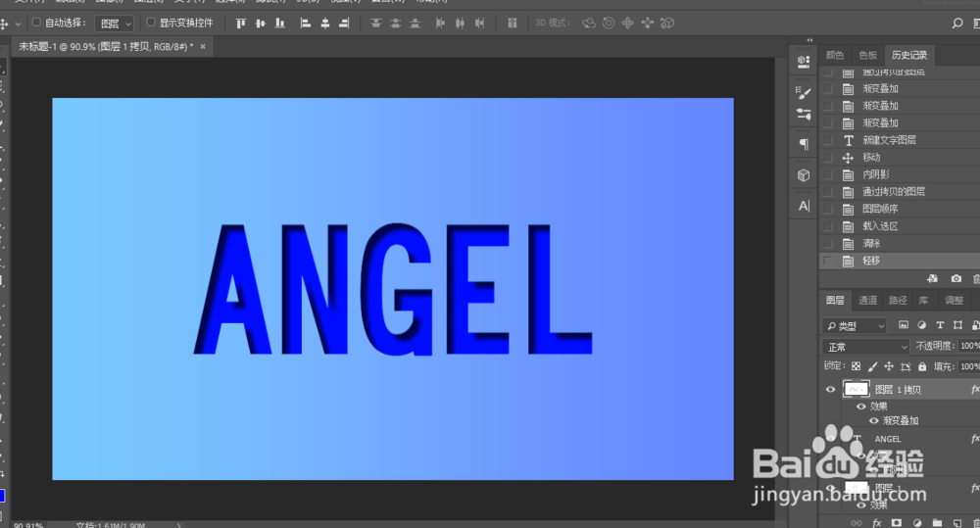Toggle visibility of 效果 under 图层 1 拷贝
Screen dimensions: 980x528
(861, 407)
